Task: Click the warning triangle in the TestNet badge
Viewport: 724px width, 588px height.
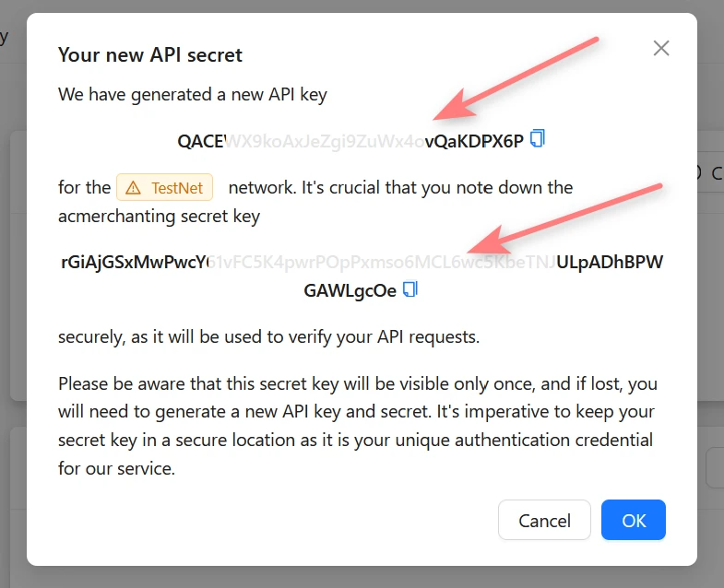Action: (133, 188)
